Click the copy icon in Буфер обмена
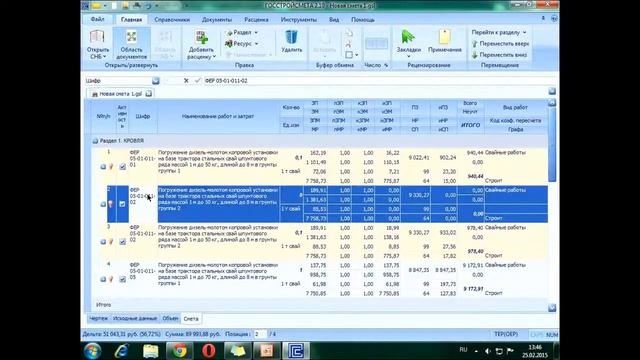Viewport: 640px width, 360px height. click(x=349, y=33)
